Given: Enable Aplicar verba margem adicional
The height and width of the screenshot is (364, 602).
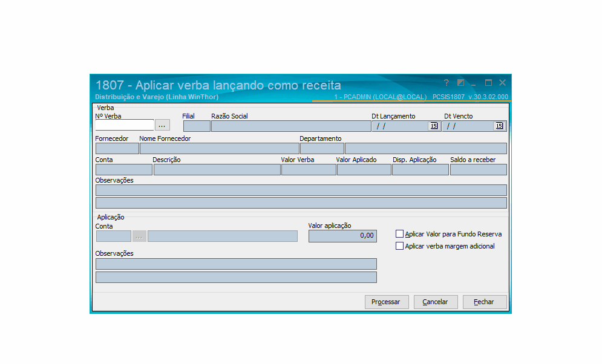Looking at the screenshot, I should tap(400, 246).
